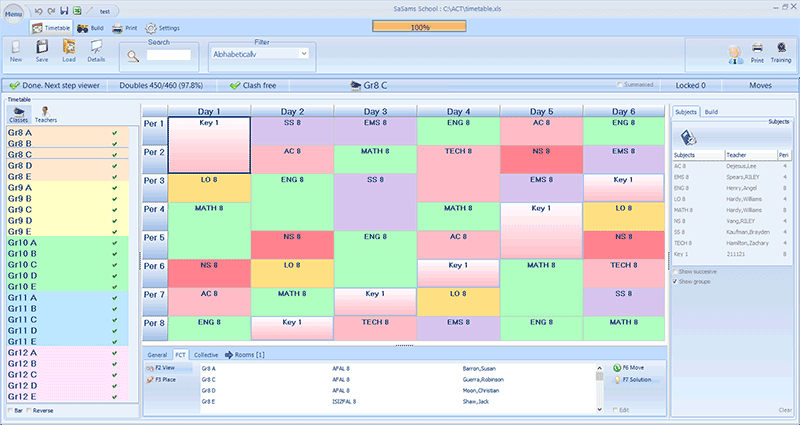Select the NS 8 cell Day 5 Per 2
800x425 pixels.
(541, 160)
